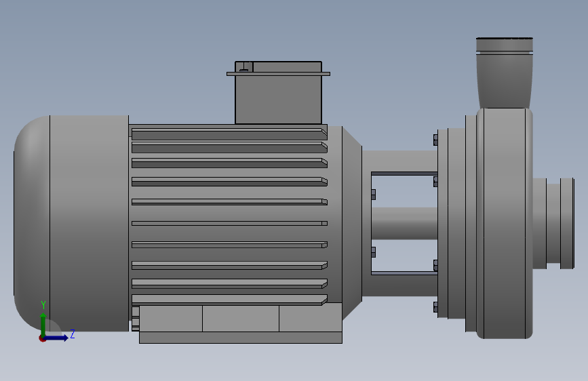Select the terminal box on top of motor
This screenshot has width=588, height=381.
[278, 93]
